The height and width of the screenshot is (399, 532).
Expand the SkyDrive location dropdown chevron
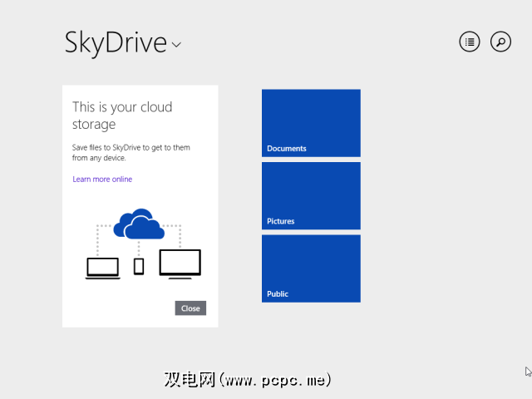click(176, 45)
